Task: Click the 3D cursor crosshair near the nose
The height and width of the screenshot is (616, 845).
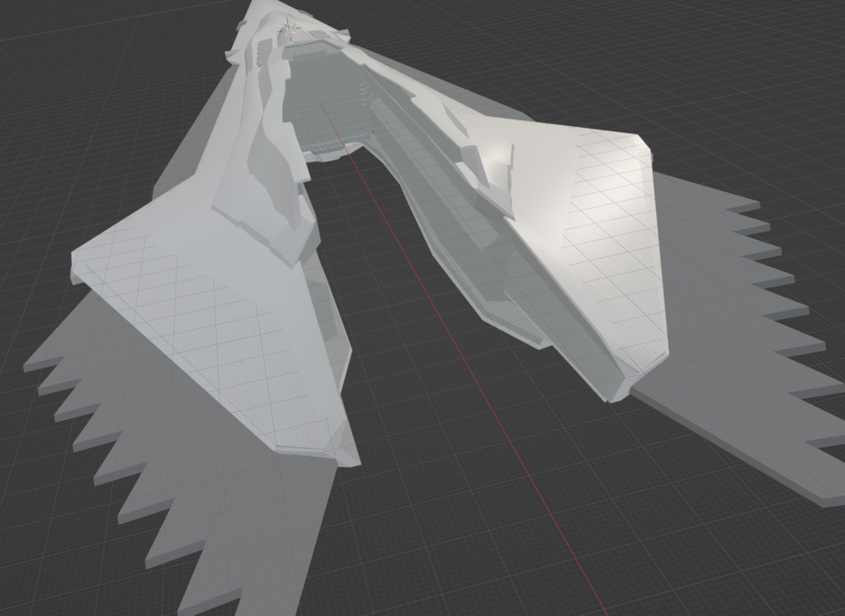Action: point(289,30)
